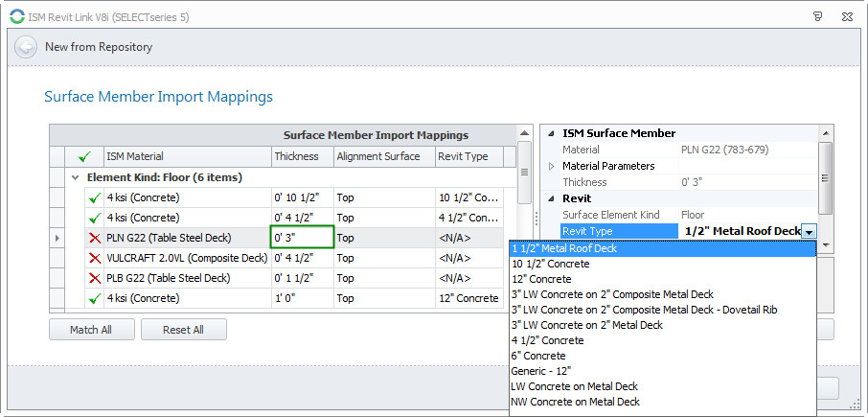Toggle the checkmark on the 0' 10 1/2" row
Viewport: 868px width, 417px height.
[95, 197]
